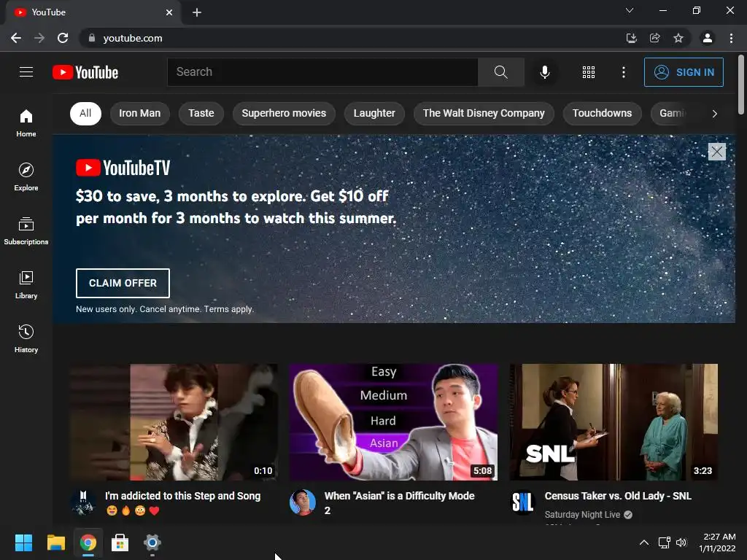Screen dimensions: 747x560
Task: Select the Laughter chip
Action: click(374, 113)
